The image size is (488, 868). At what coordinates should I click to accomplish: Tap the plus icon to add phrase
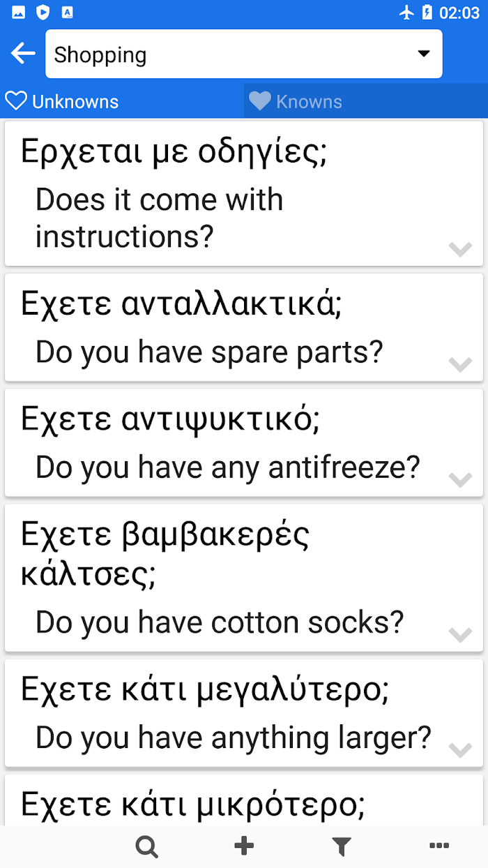click(244, 846)
